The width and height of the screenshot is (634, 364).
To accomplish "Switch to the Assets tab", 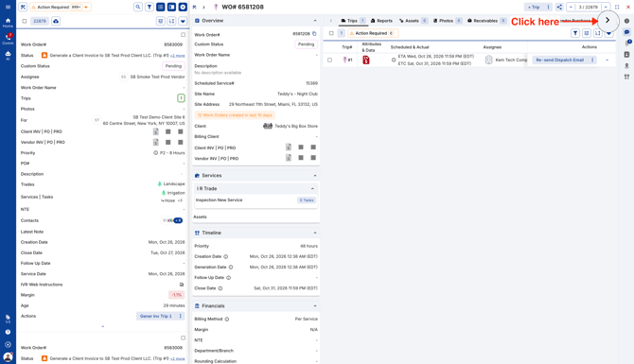I will click(x=413, y=21).
